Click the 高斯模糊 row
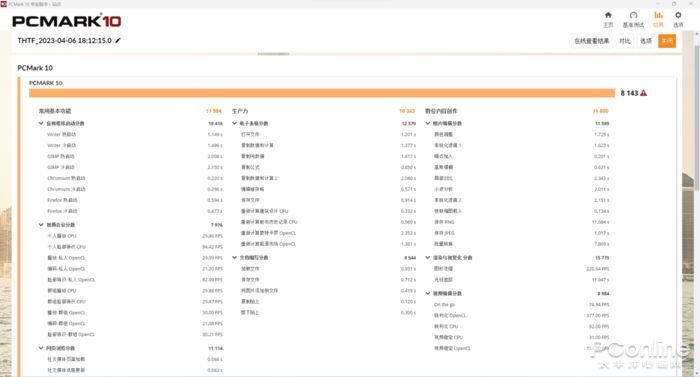Viewport: 700px width, 377px height. (x=521, y=167)
